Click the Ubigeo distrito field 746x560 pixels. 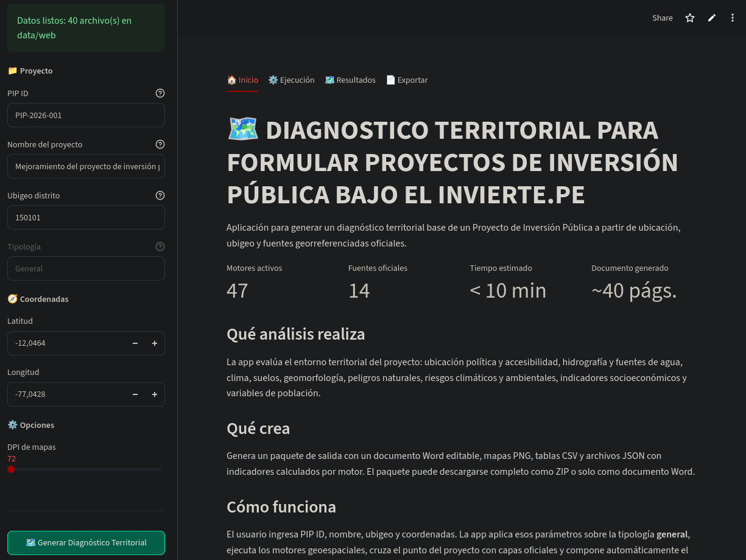[x=86, y=217]
